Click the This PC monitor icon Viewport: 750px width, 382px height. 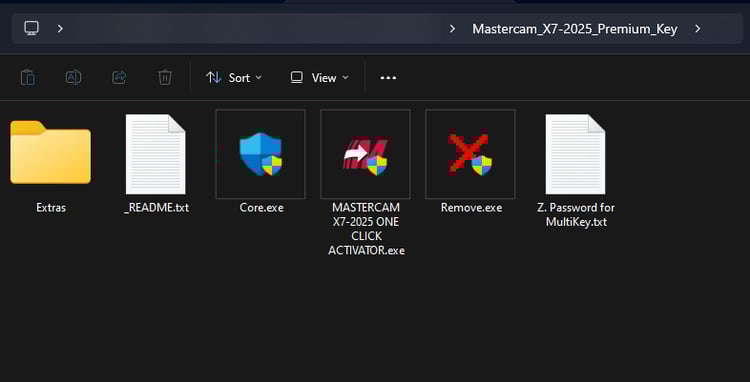point(32,28)
